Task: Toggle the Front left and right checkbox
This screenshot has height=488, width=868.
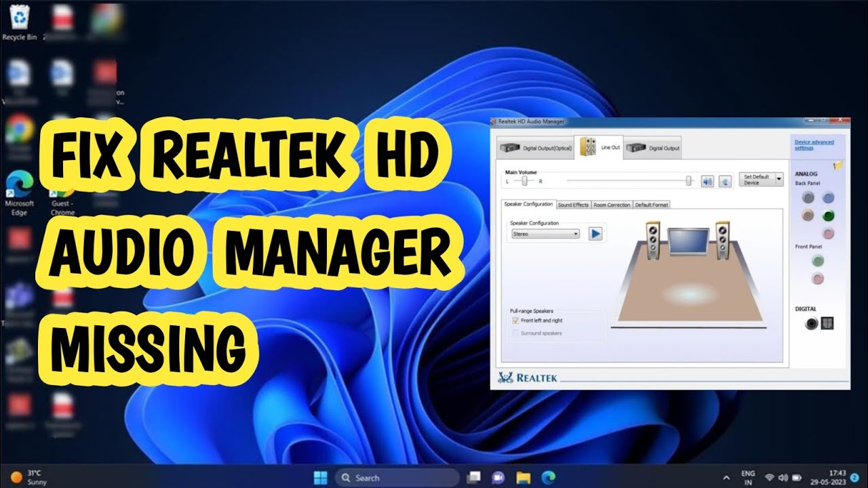Action: [x=516, y=321]
